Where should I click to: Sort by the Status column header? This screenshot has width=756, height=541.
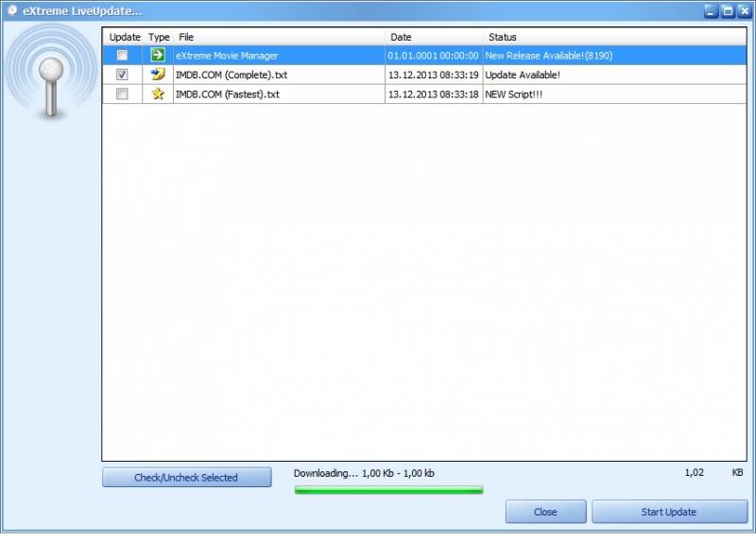(x=615, y=37)
